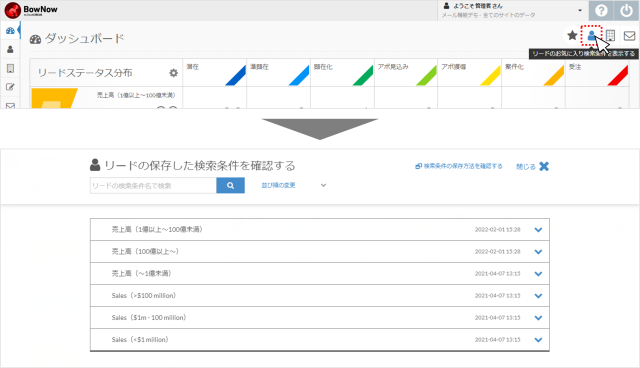The height and width of the screenshot is (368, 640).
Task: Expand 売上高（100億以上～） row chevron
Action: (538, 252)
